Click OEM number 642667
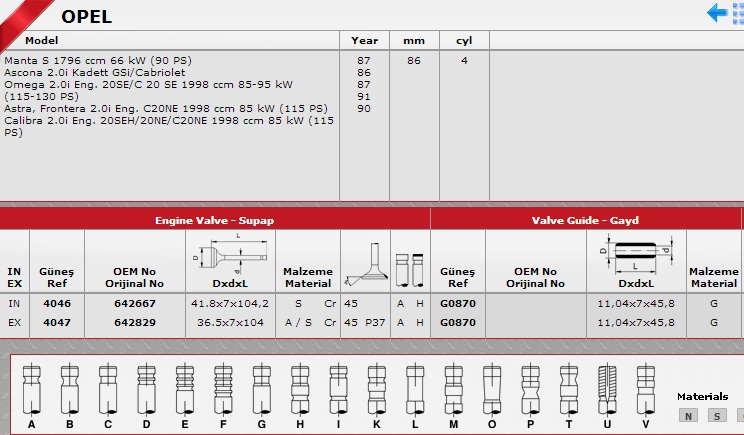 coord(134,302)
